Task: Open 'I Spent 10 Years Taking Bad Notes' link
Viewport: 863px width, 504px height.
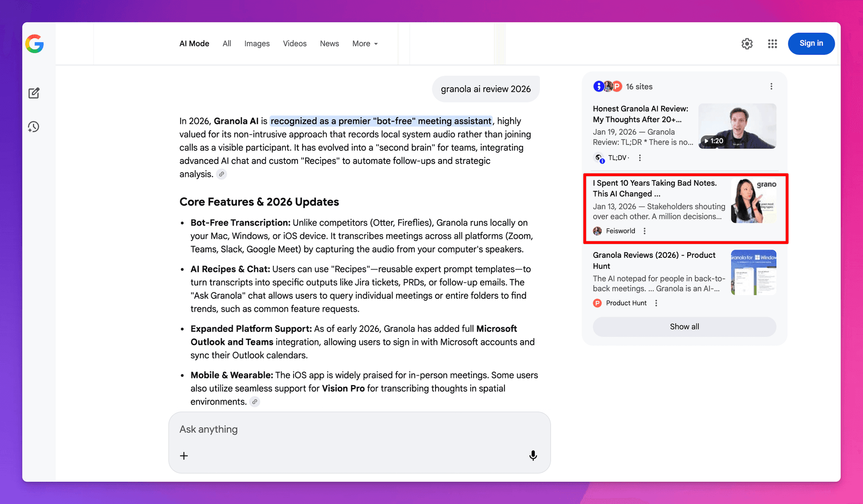Action: pos(655,188)
